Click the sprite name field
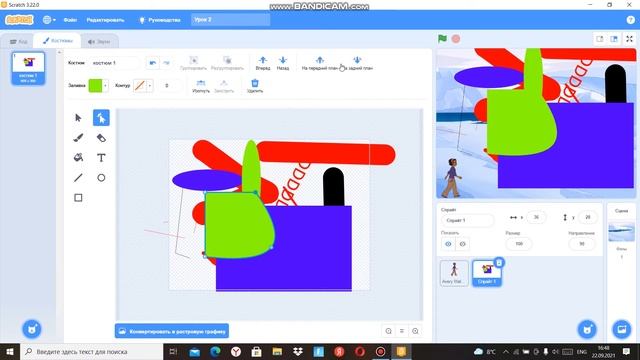 pos(467,220)
